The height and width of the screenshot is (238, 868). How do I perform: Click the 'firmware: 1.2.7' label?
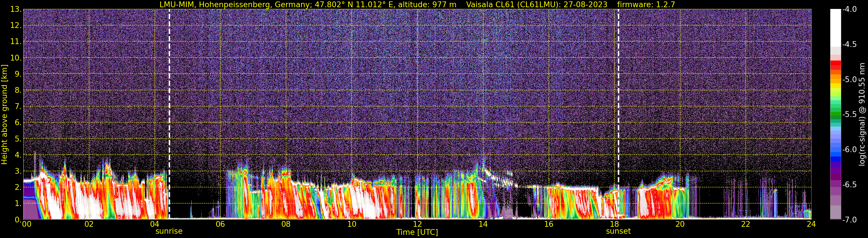click(x=646, y=4)
